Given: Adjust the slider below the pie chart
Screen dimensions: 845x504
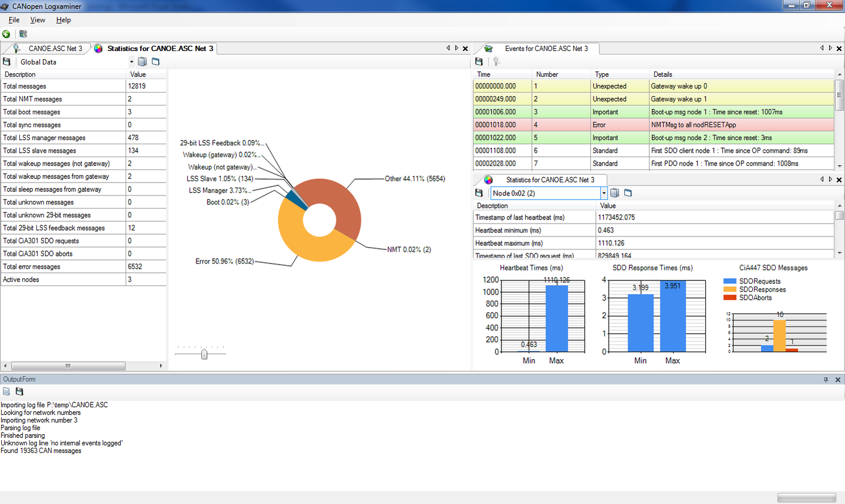Looking at the screenshot, I should click(x=204, y=354).
